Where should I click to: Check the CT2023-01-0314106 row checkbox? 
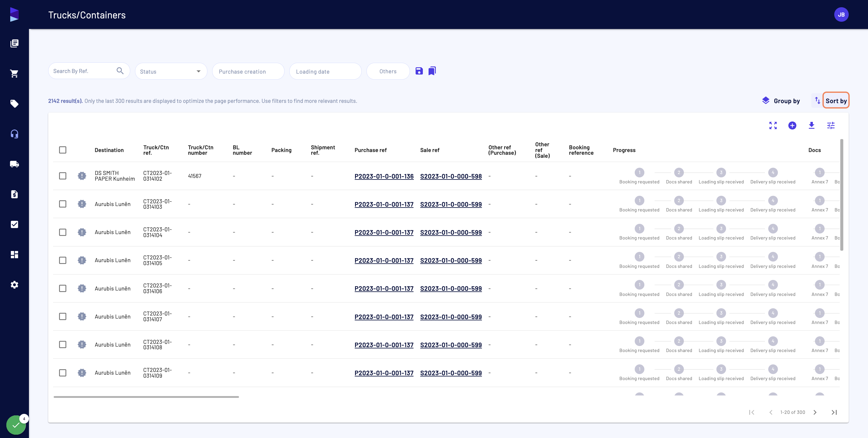click(x=63, y=288)
